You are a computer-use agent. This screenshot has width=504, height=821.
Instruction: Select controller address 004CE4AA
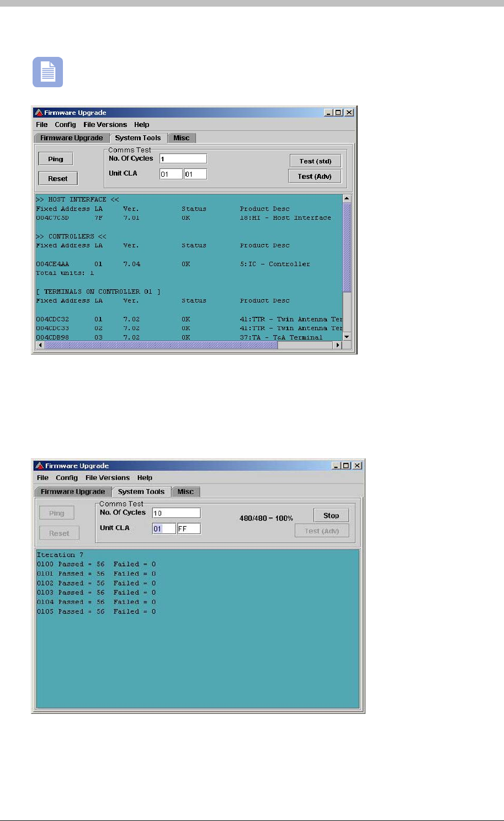[52, 264]
